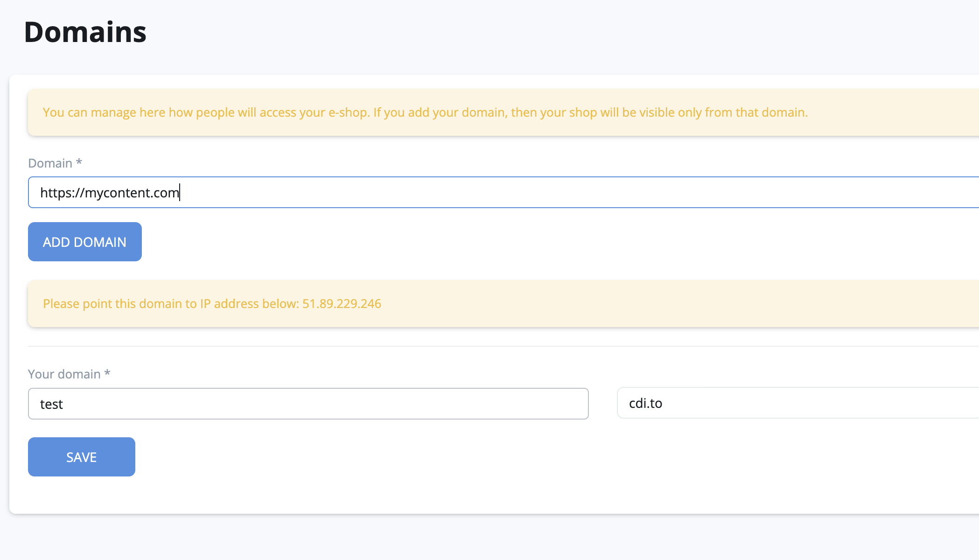Click the e-shop access info banner text
Screen dimensions: 979x560
[425, 112]
